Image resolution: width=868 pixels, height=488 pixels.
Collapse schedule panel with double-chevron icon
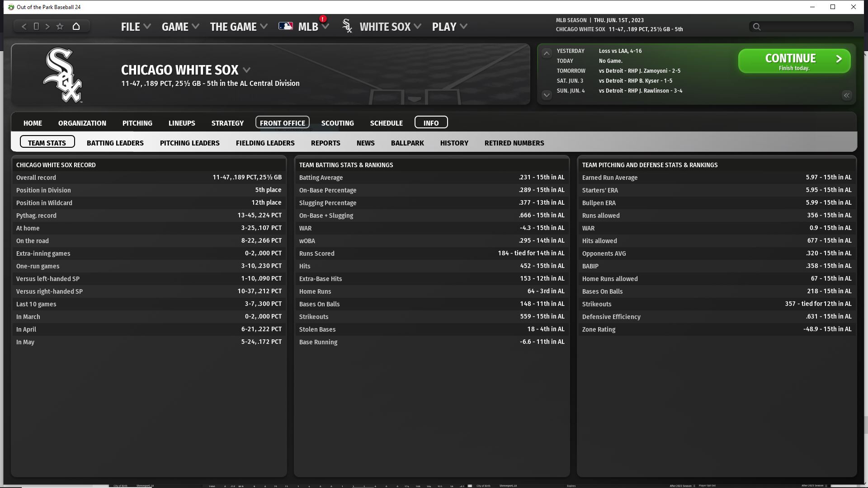[846, 95]
